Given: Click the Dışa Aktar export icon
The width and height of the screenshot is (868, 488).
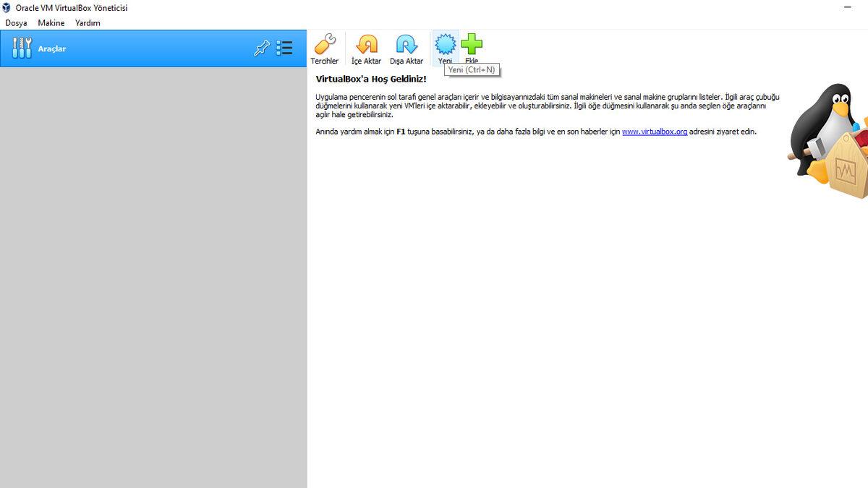Looking at the screenshot, I should point(406,46).
